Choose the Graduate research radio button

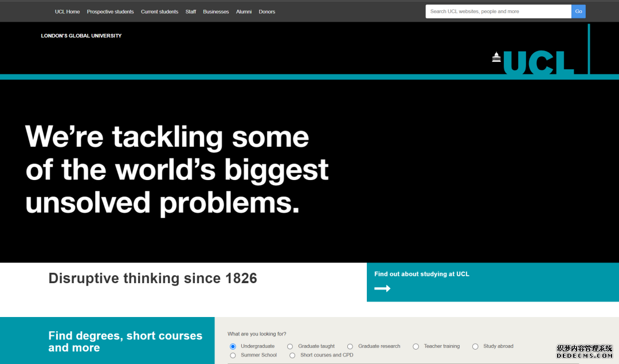point(350,346)
